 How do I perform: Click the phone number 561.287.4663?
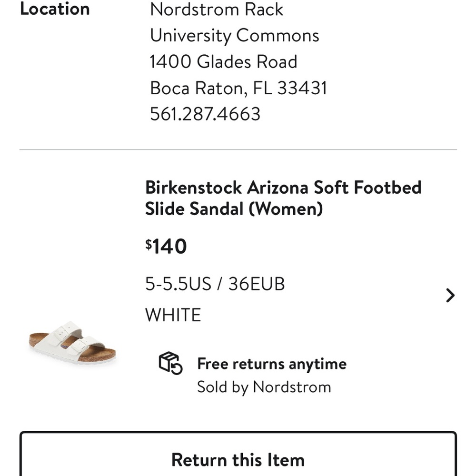(x=205, y=114)
